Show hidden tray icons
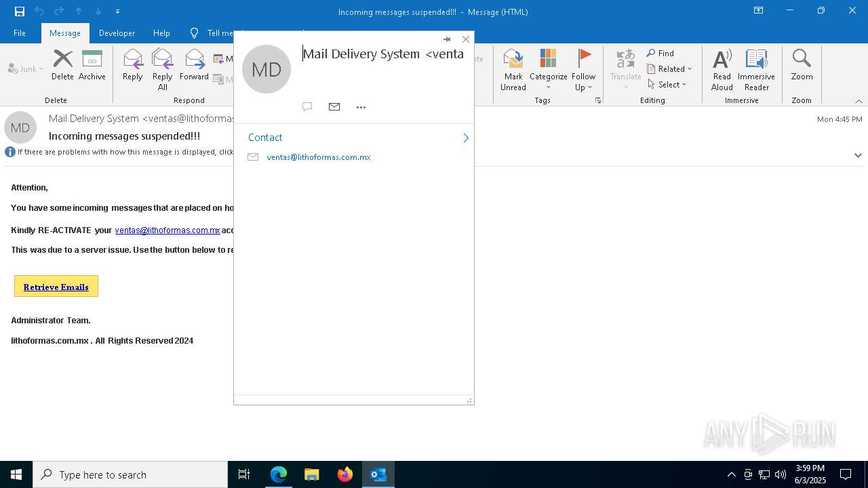Viewport: 868px width, 488px height. click(x=731, y=474)
